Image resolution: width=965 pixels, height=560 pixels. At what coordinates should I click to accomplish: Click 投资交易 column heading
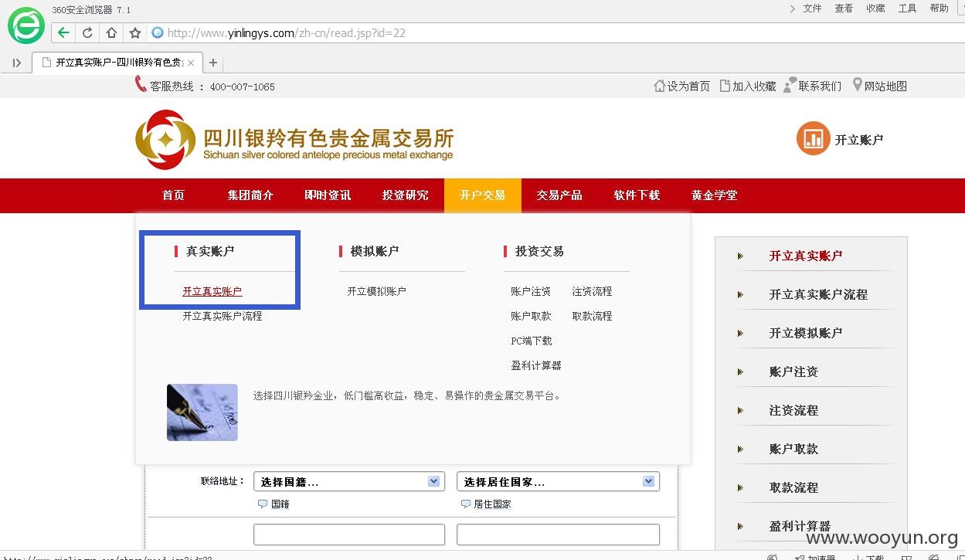(x=539, y=251)
